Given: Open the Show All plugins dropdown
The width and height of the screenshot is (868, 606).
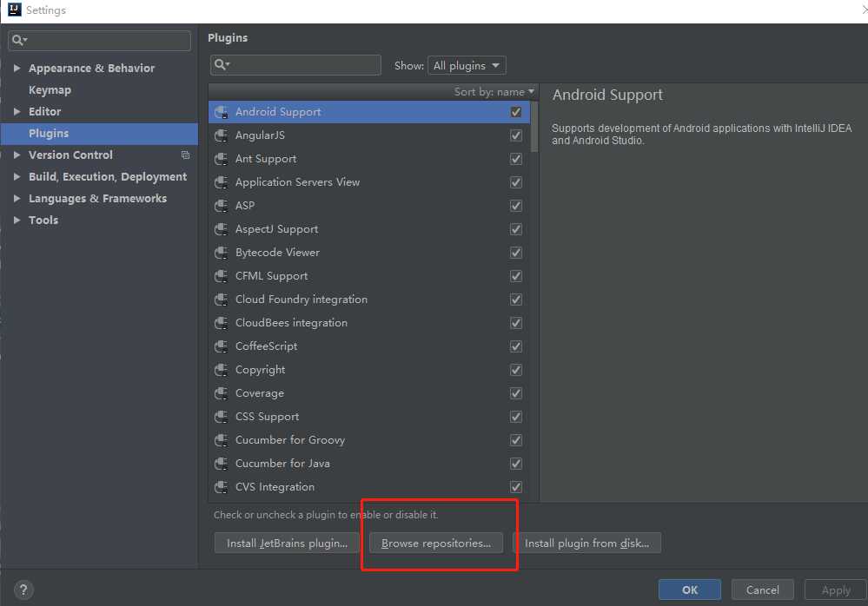Looking at the screenshot, I should (x=467, y=65).
